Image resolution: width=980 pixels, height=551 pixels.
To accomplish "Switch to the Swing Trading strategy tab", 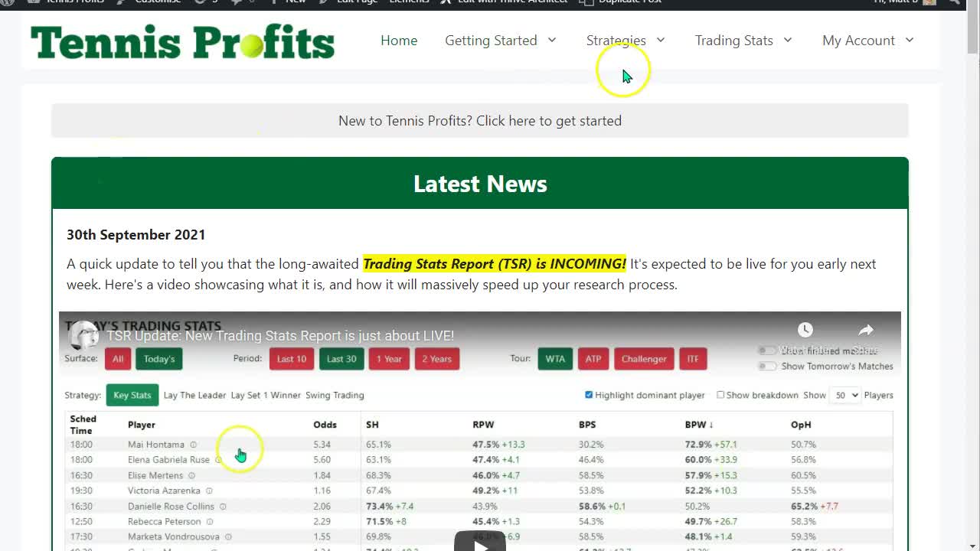I will pyautogui.click(x=335, y=396).
